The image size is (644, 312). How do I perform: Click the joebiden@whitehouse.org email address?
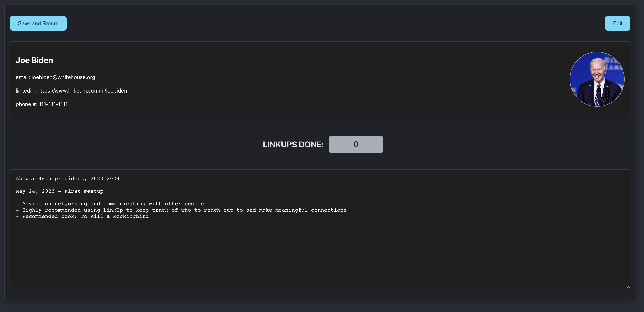point(63,77)
